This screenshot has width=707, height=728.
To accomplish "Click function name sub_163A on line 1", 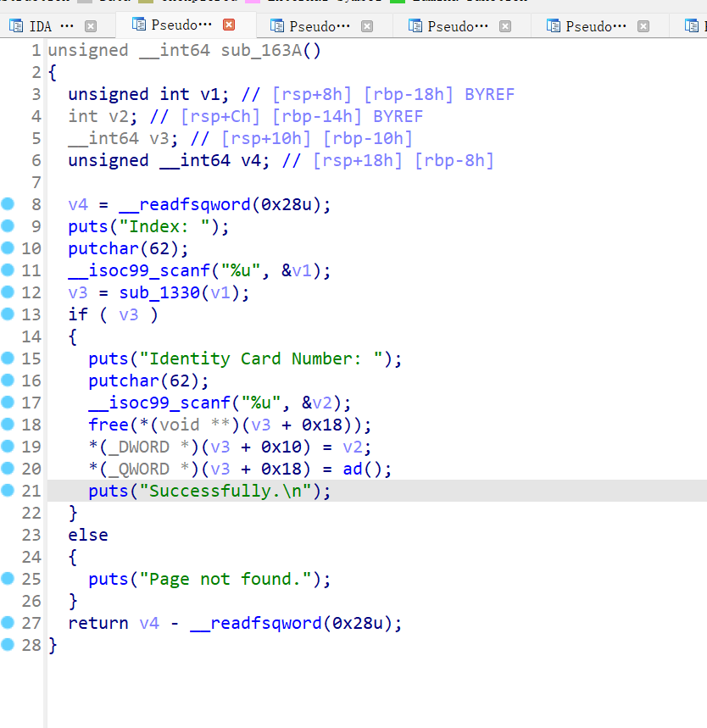I will click(262, 50).
